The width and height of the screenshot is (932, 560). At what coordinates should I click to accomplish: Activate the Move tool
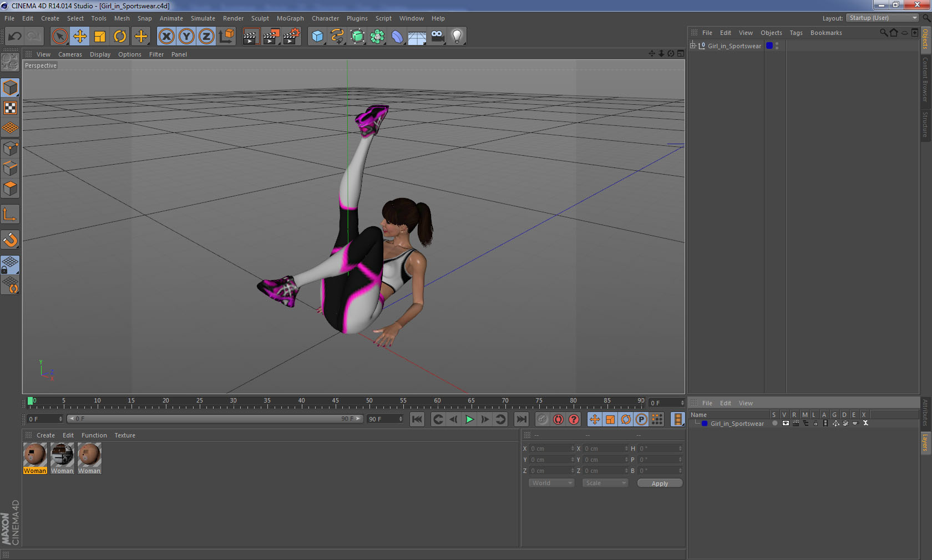click(x=80, y=37)
